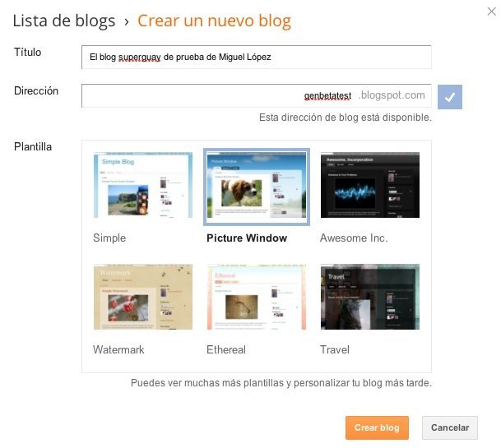Click the 'Título' field label
The width and height of the screenshot is (501, 448).
(x=27, y=52)
